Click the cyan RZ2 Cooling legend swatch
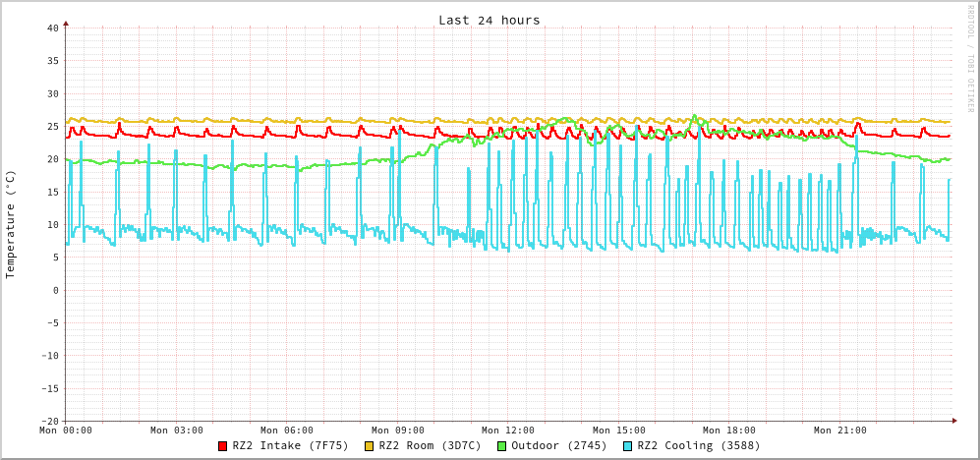The image size is (980, 460). tap(627, 446)
